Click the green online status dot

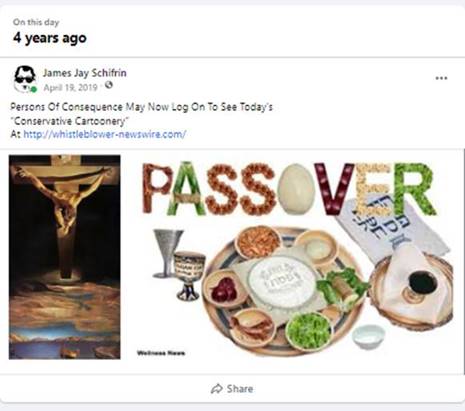coord(34,89)
